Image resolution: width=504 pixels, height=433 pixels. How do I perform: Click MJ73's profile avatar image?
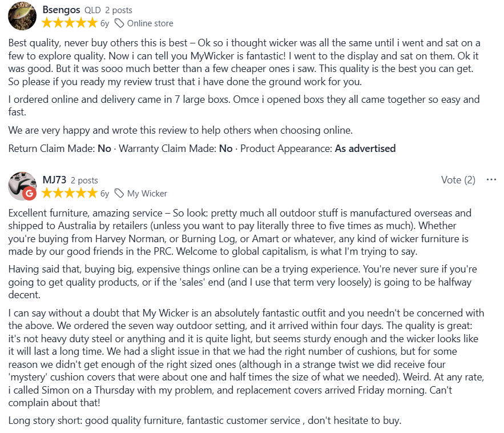tap(22, 186)
